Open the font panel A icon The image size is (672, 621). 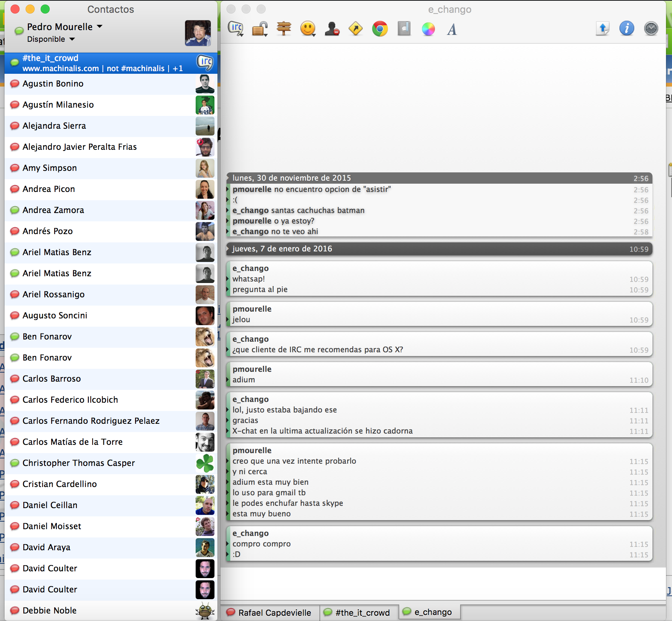tap(452, 29)
